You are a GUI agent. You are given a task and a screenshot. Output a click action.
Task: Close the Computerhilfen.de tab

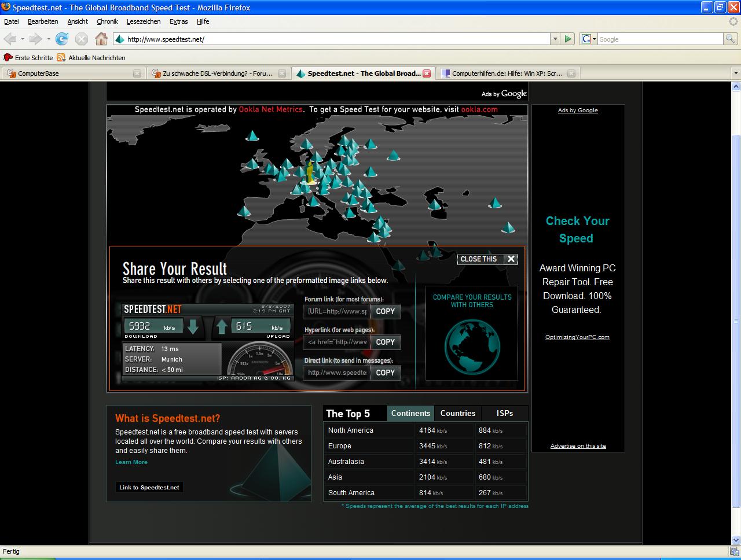[572, 73]
